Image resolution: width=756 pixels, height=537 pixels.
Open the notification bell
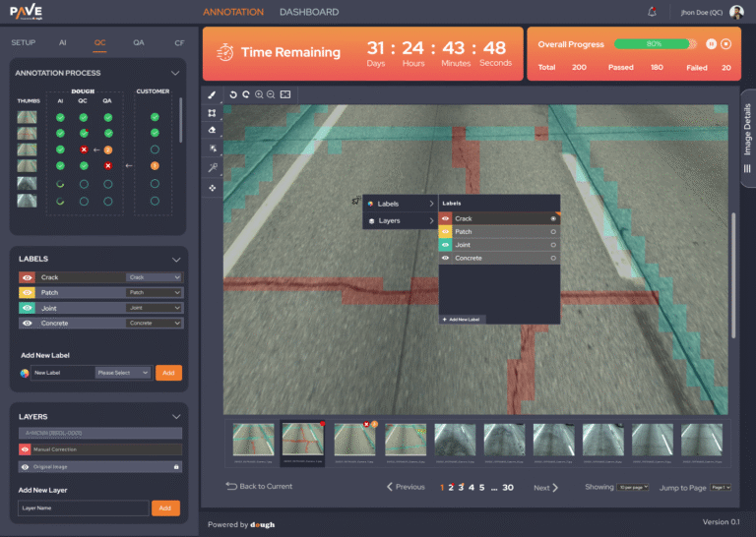point(652,12)
